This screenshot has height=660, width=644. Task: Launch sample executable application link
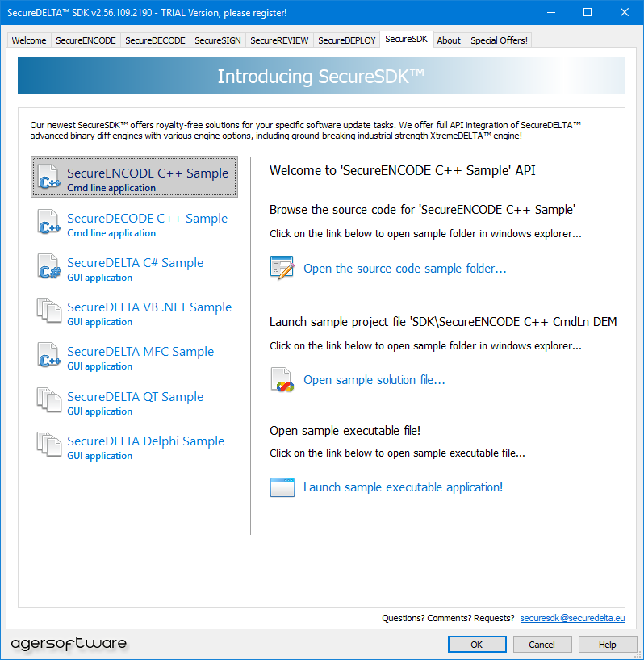[403, 487]
